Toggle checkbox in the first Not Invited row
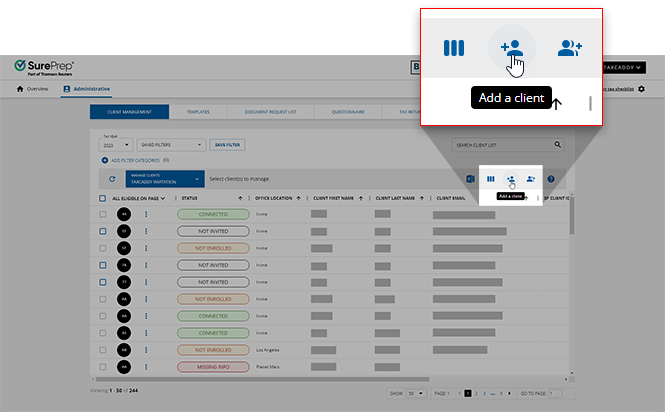Viewport: 665px width, 412px height. click(103, 231)
